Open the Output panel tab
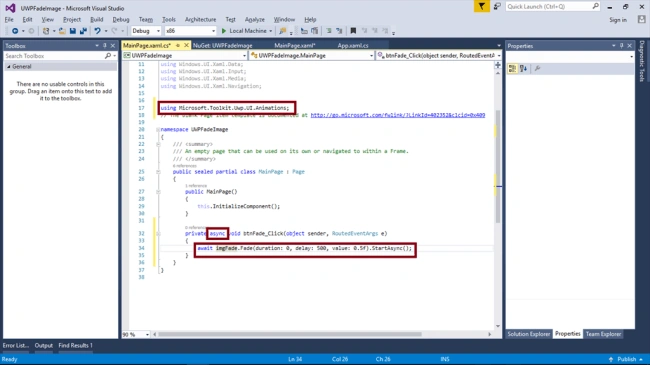This screenshot has height=365, width=650. [x=44, y=346]
